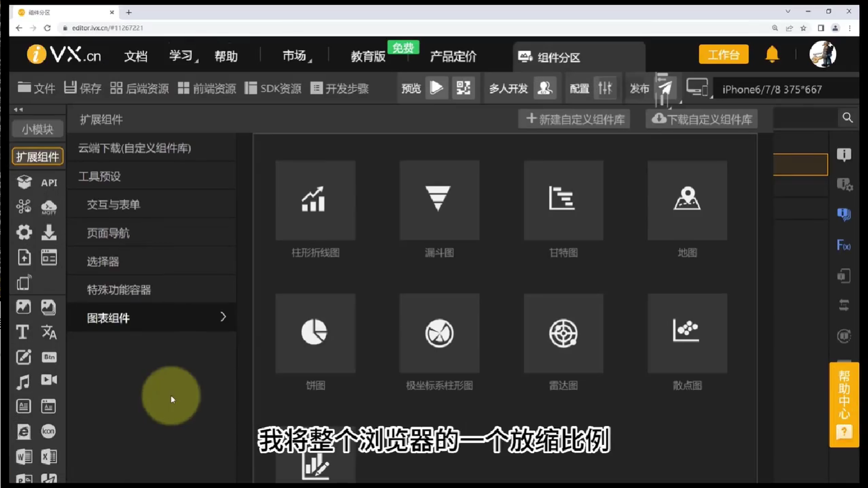Viewport: 868px width, 488px height.
Task: Select the text T tool
Action: point(22,332)
